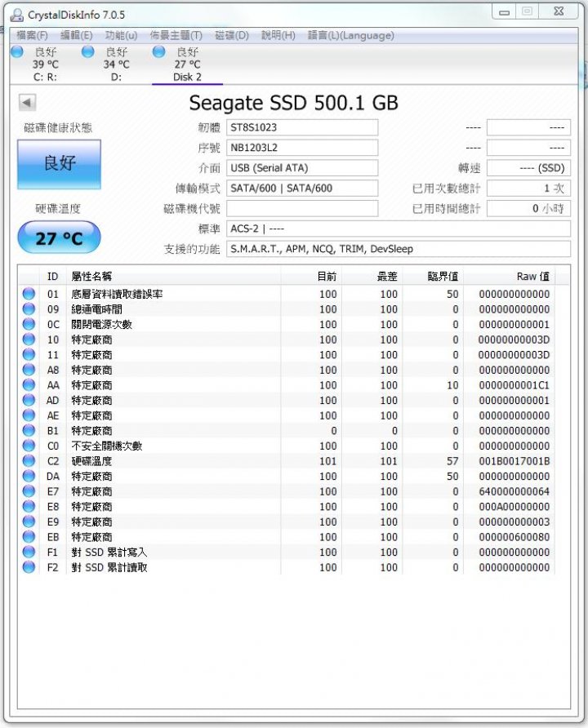Screen dimensions: 588x728
Task: Select the 底層資料讀取錯誤率 attribute name
Action: tap(117, 294)
